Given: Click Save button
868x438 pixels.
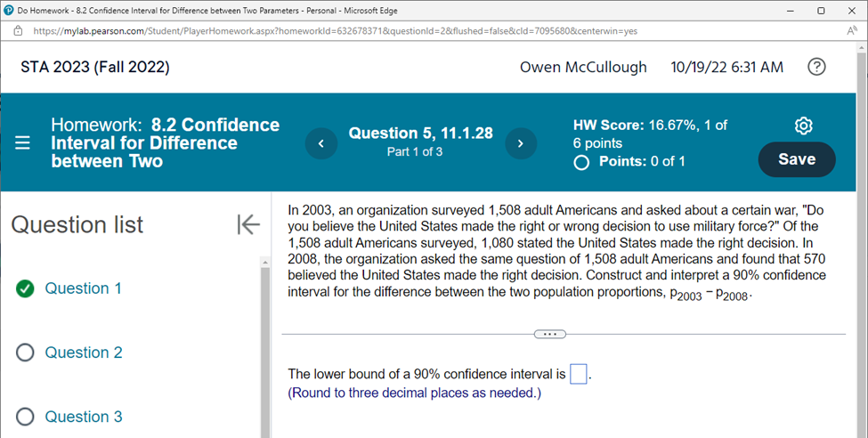Looking at the screenshot, I should point(797,159).
